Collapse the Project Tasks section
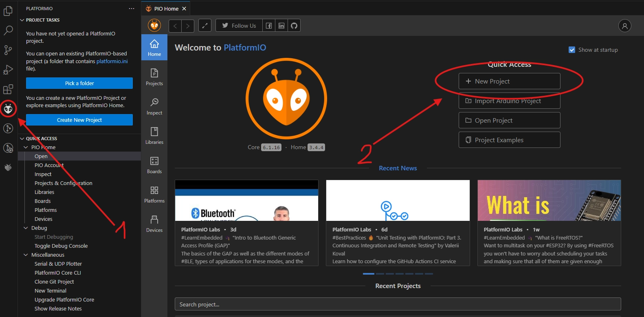The width and height of the screenshot is (644, 317). click(x=22, y=20)
